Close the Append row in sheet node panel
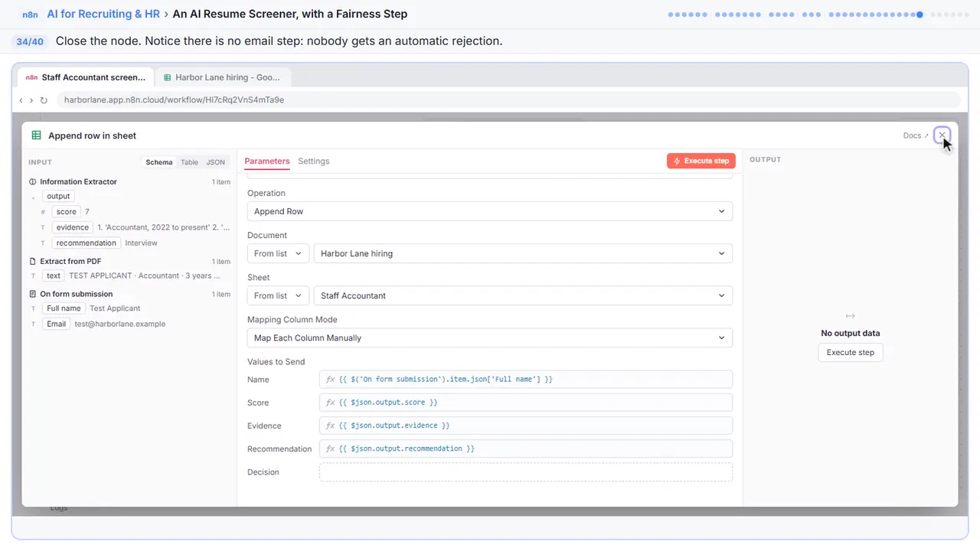980x551 pixels. pyautogui.click(x=942, y=135)
